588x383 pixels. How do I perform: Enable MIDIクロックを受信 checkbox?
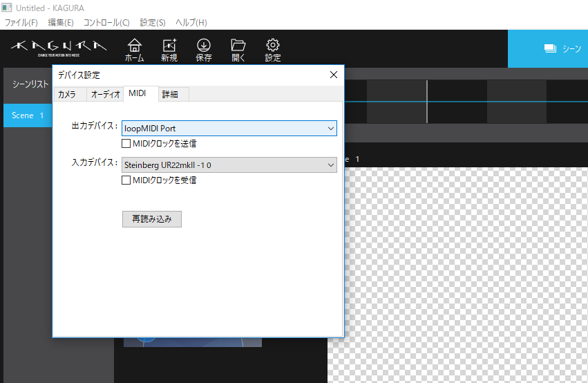126,180
